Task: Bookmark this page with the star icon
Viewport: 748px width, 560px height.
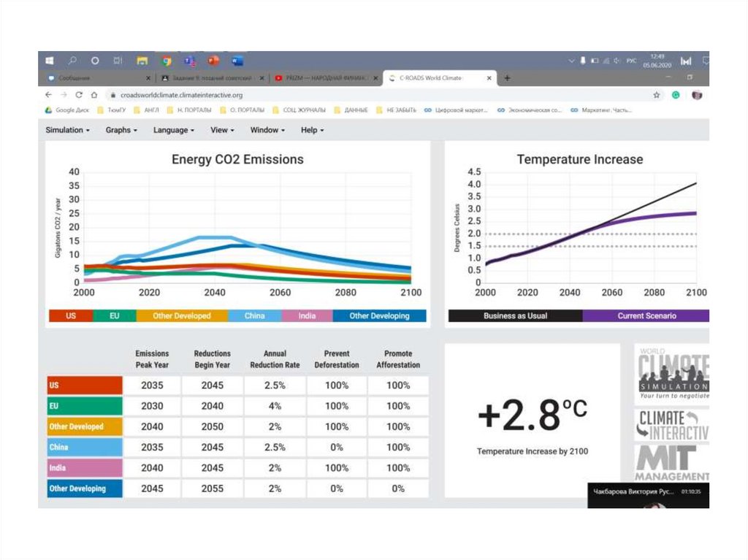Action: pyautogui.click(x=657, y=95)
